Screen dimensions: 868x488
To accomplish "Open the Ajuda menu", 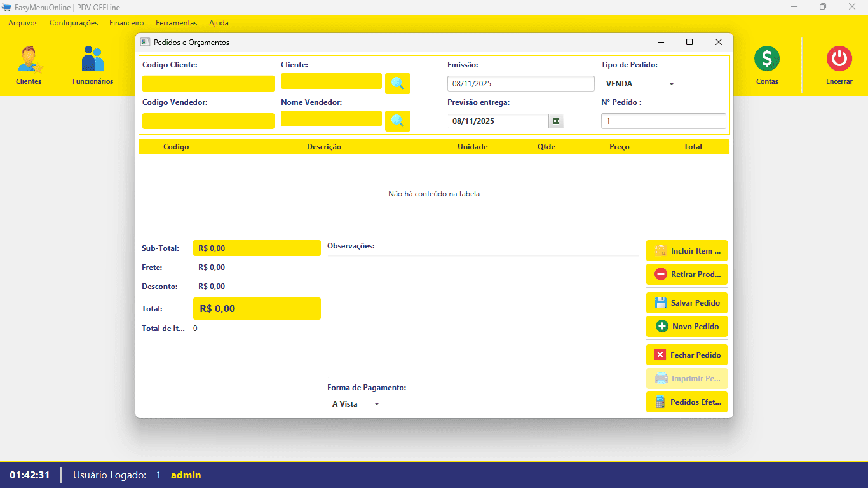I will [x=219, y=22].
